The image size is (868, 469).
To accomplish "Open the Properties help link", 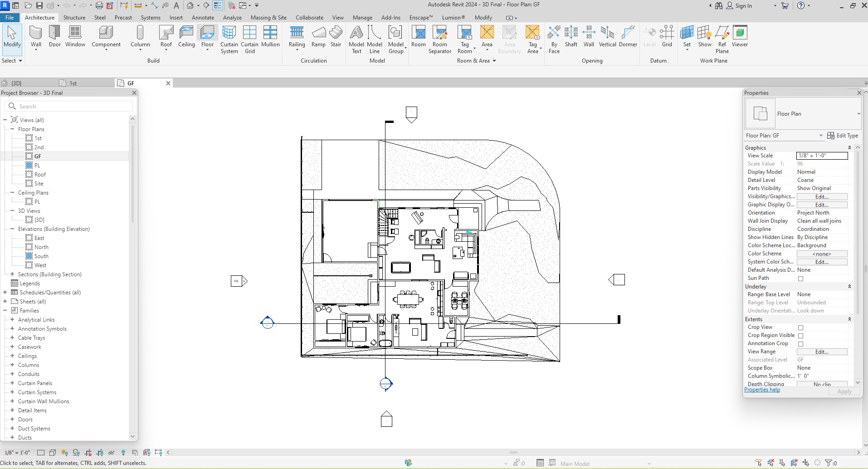I will pos(762,390).
